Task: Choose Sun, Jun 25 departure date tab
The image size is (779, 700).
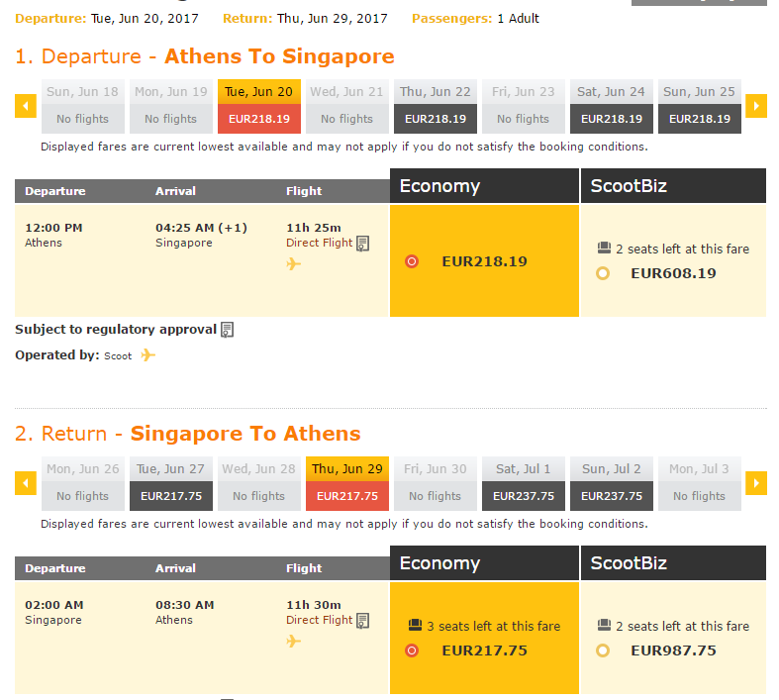Action: click(x=700, y=106)
